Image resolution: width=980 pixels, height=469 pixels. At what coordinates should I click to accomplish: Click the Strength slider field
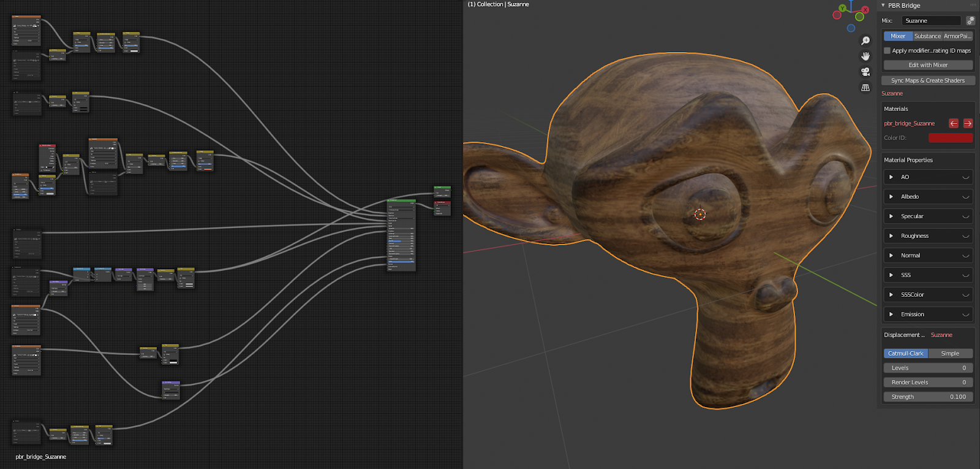[928, 397]
